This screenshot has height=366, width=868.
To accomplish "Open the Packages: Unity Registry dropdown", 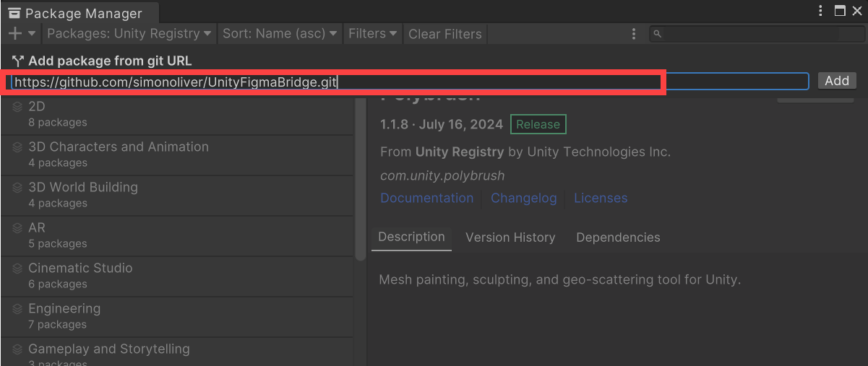I will (129, 33).
